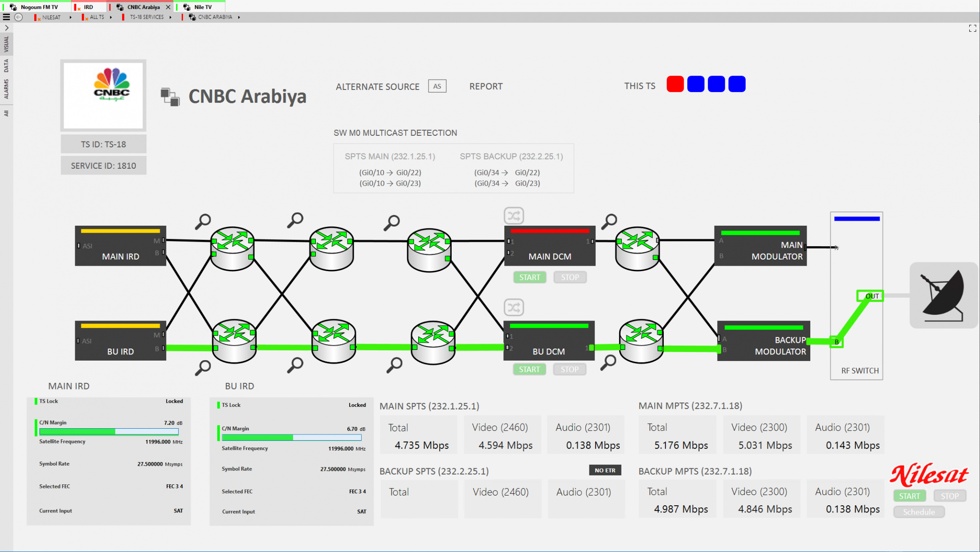Open All sidebar tab
Image resolution: width=980 pixels, height=552 pixels.
tap(6, 114)
